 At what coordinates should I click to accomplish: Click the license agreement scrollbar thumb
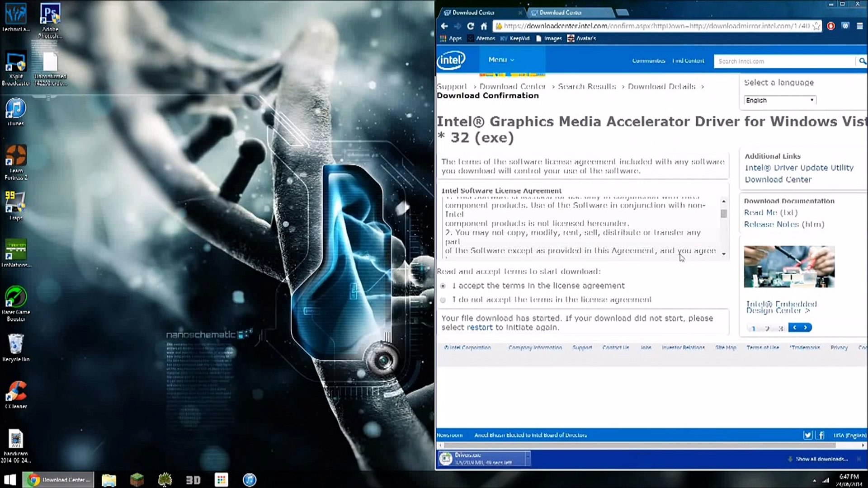click(724, 214)
